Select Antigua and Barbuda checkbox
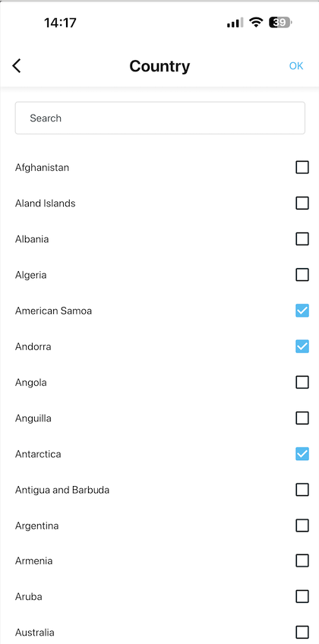 click(x=302, y=490)
